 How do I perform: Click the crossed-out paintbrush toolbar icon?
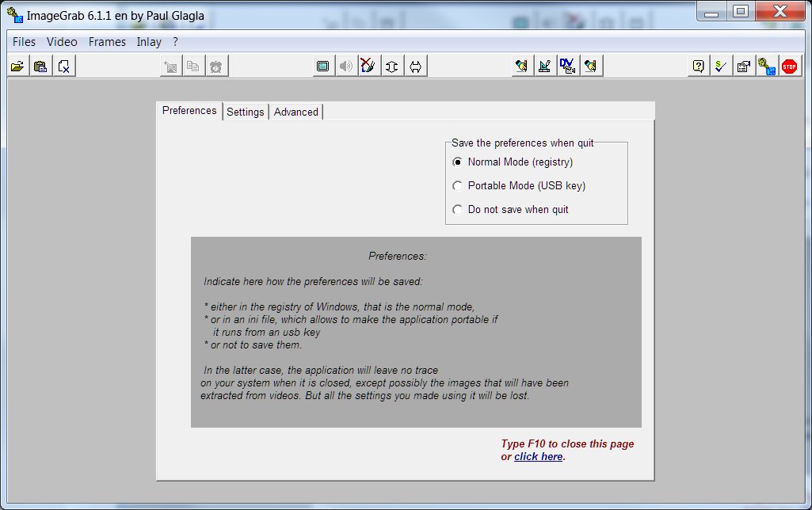[368, 67]
